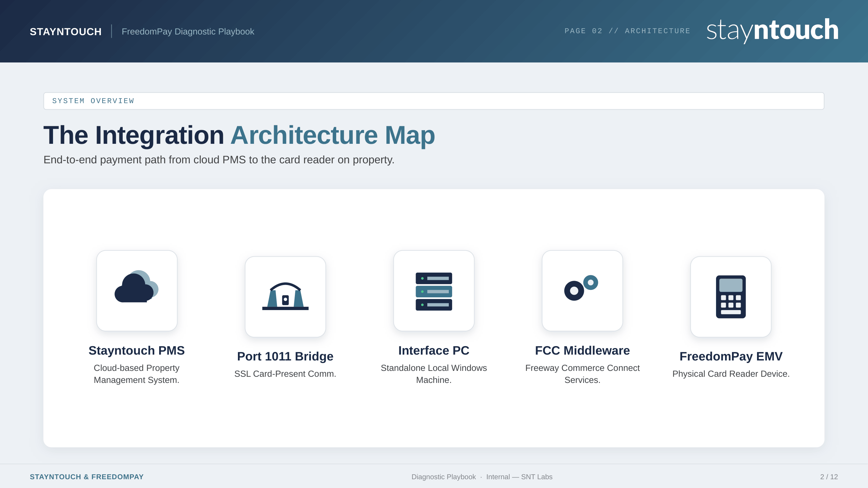Viewport: 868px width, 488px height.
Task: Click the 2 / 12 page indicator
Action: [829, 477]
